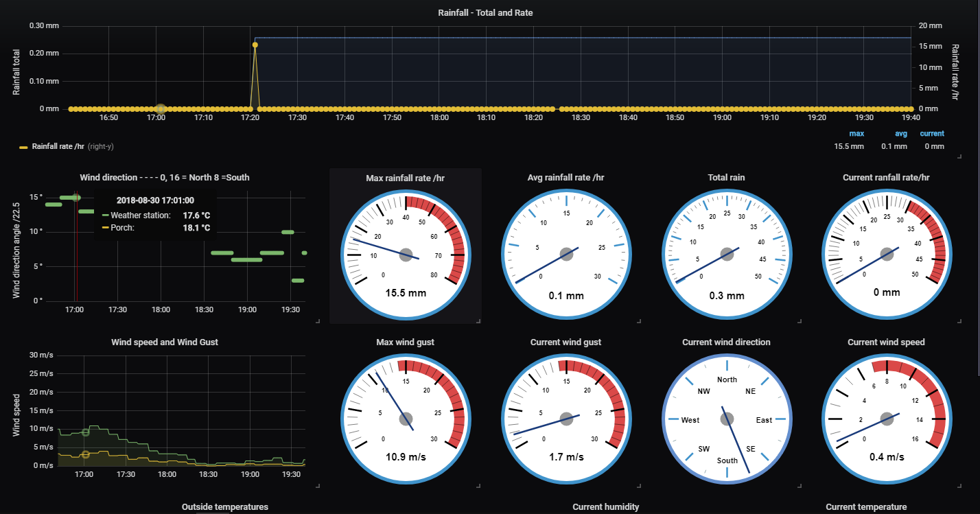This screenshot has height=514, width=980.
Task: Open the Rainfall - Total and Rate panel menu
Action: tap(485, 12)
